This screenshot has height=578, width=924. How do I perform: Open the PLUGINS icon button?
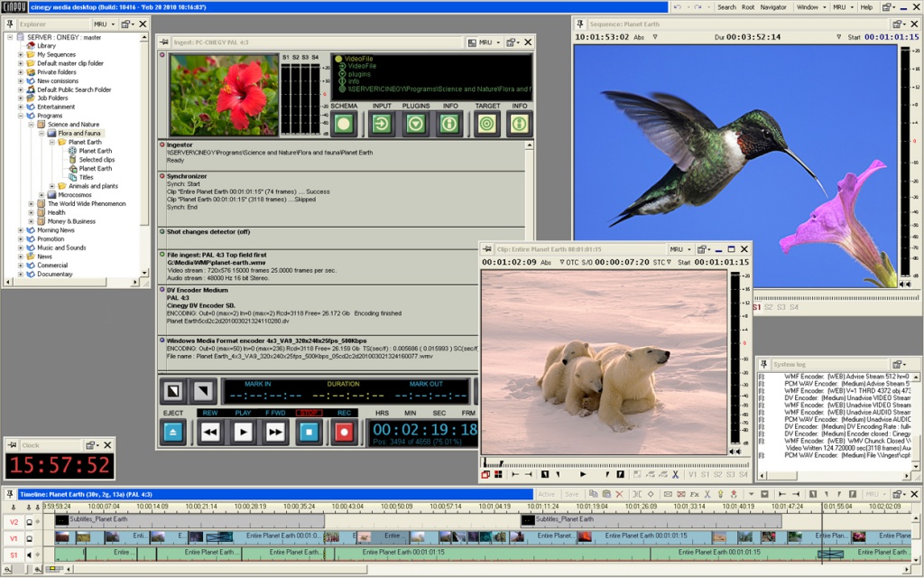(415, 124)
